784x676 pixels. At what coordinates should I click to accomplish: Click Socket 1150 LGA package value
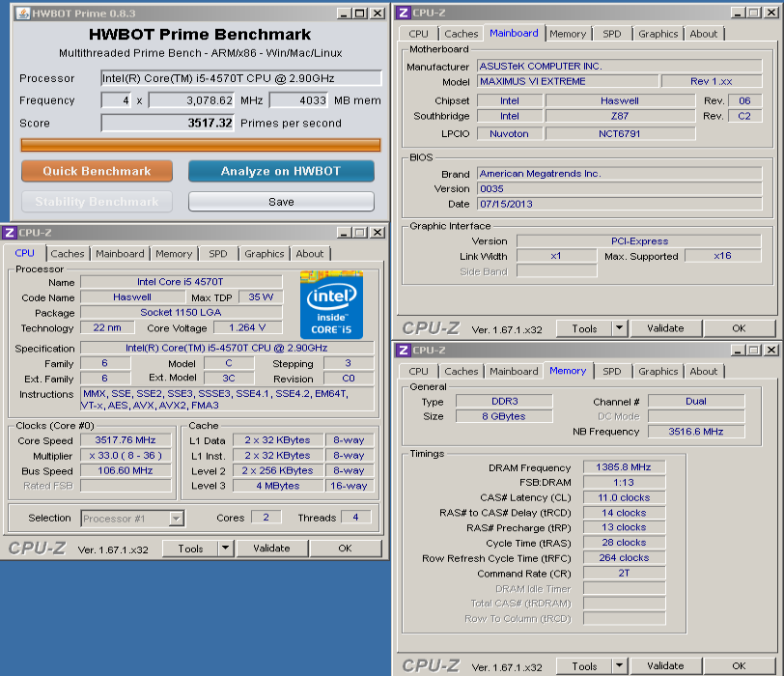pos(181,312)
